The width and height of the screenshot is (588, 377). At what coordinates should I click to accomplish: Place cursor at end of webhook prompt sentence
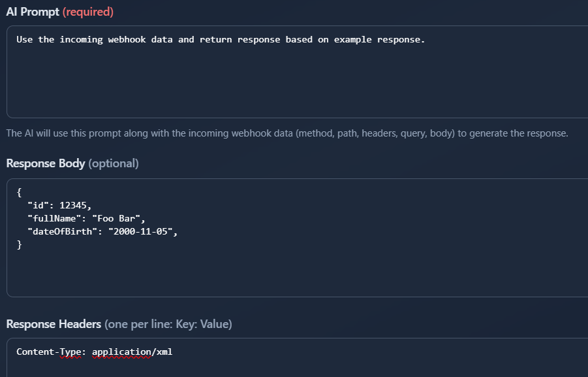(x=426, y=39)
